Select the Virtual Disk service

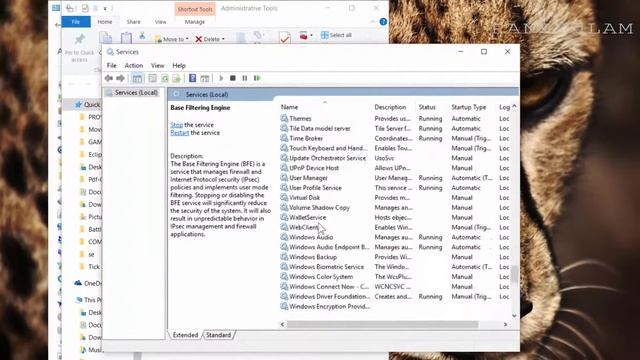(304, 198)
